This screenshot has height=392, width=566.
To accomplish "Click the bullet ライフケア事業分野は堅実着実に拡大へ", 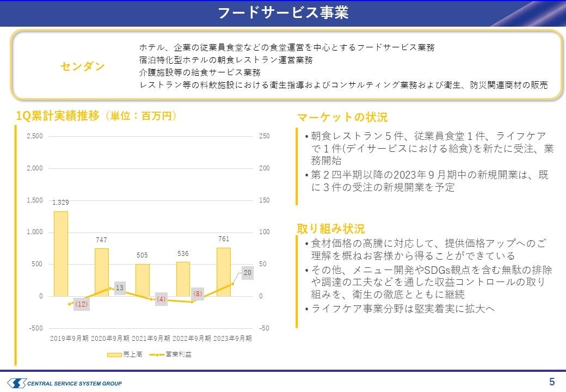I will tap(399, 309).
